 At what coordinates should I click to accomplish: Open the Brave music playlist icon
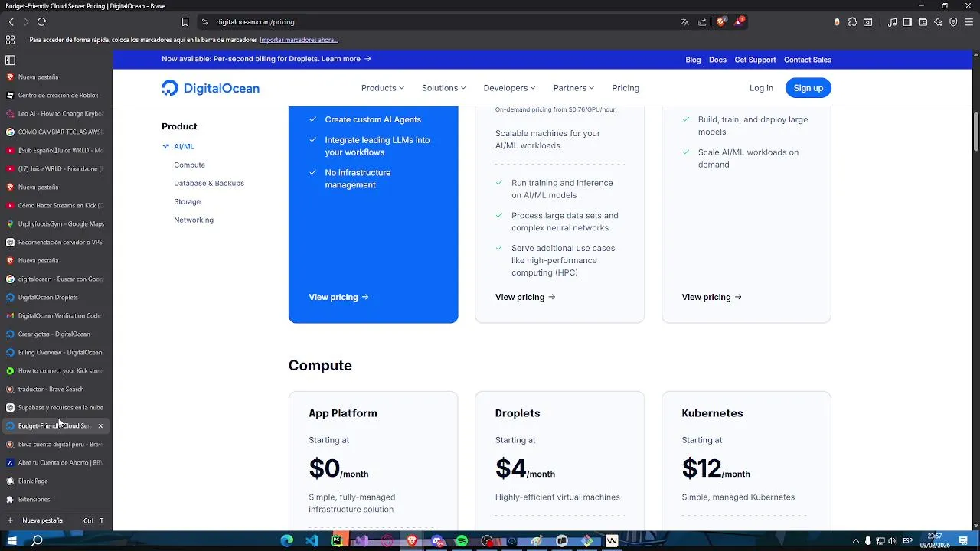pos(893,22)
